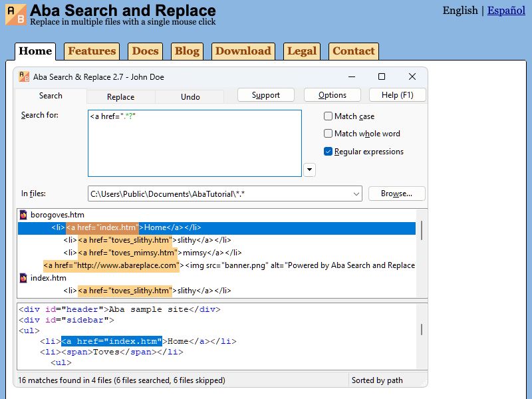The image size is (532, 399).
Task: Click the Browse button for file selection
Action: tap(396, 194)
